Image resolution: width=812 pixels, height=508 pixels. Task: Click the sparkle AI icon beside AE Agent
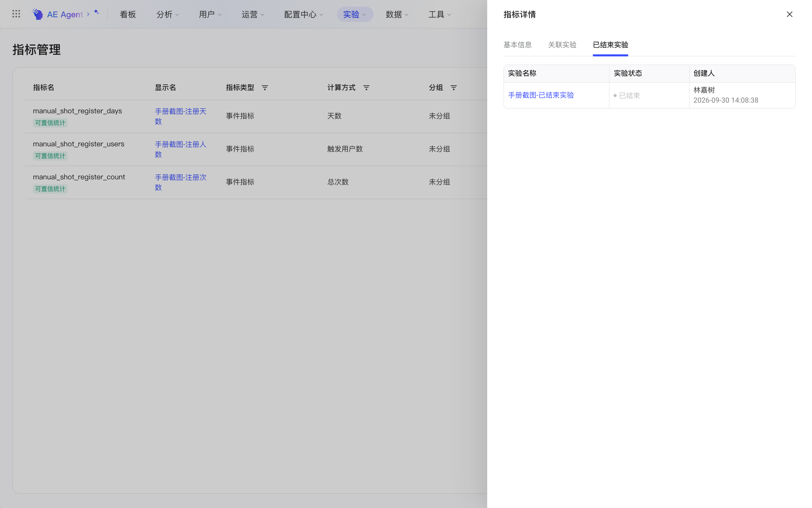[96, 12]
